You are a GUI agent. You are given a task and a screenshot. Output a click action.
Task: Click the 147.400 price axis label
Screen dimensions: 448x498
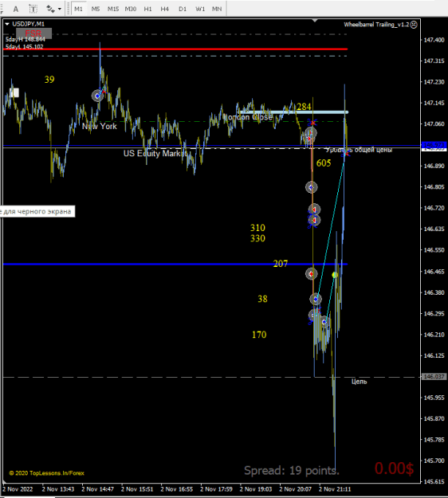(434, 40)
